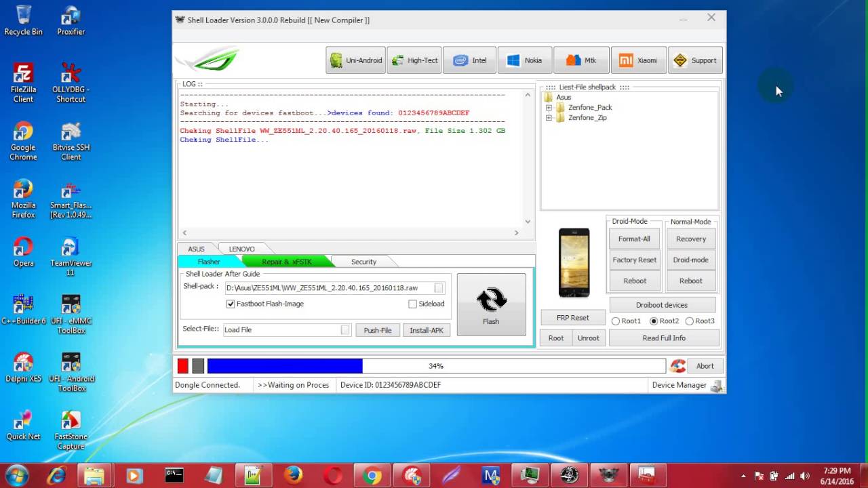The width and height of the screenshot is (868, 488).
Task: Click Windows Start button
Action: pyautogui.click(x=16, y=475)
